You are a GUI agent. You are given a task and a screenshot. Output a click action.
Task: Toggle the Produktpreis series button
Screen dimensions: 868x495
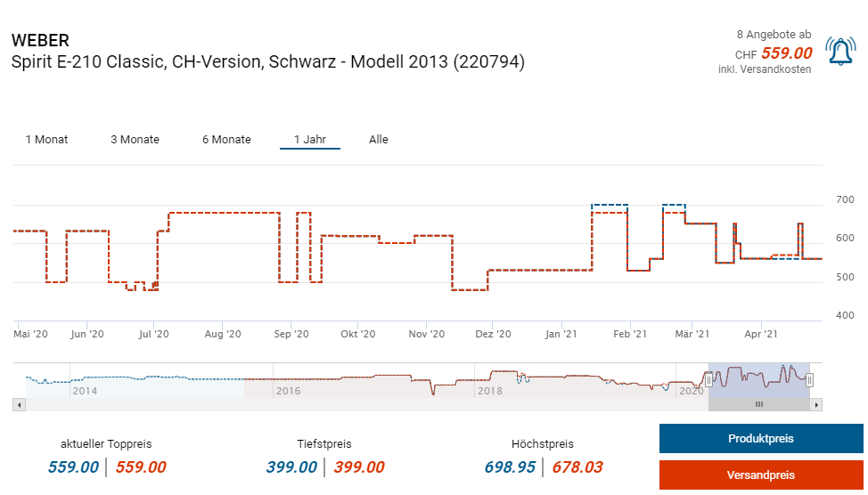point(760,439)
